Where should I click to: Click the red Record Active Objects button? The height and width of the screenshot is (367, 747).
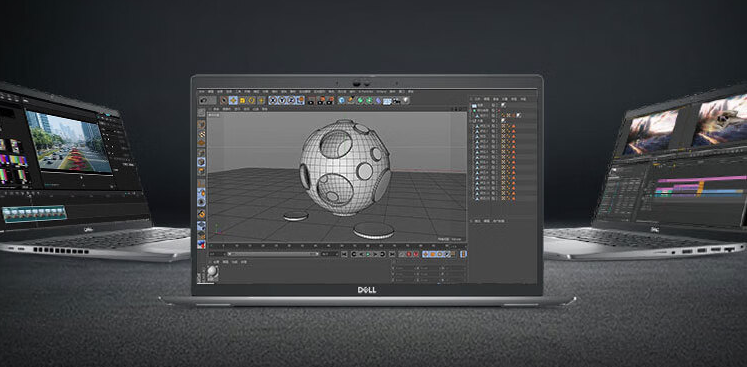coord(409,254)
